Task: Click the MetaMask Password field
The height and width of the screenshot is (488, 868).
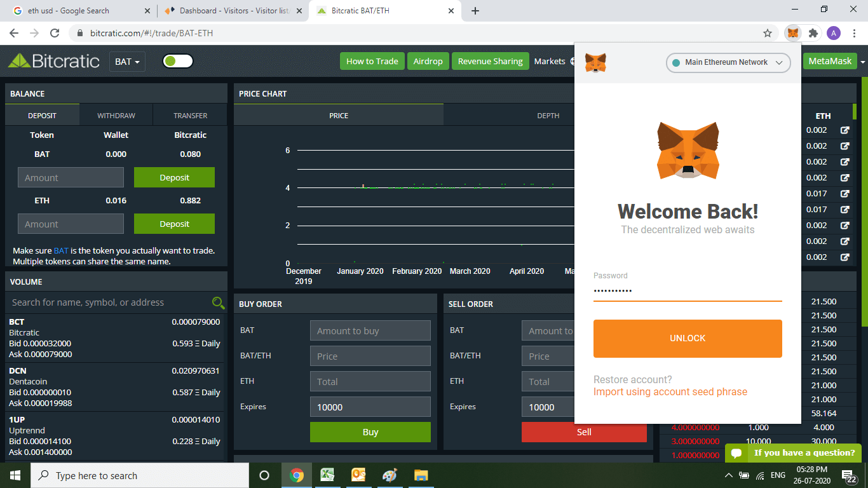Action: point(688,291)
